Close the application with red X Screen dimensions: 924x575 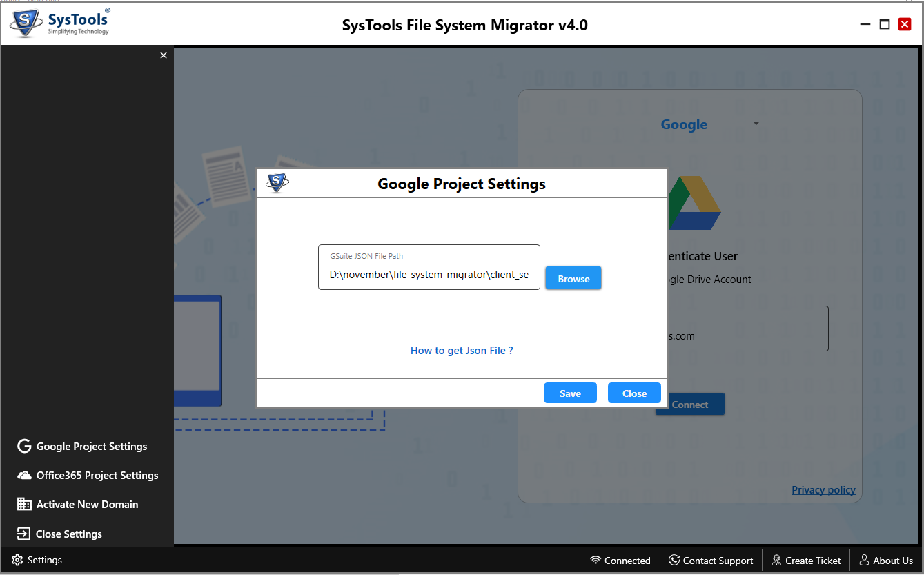pos(905,25)
